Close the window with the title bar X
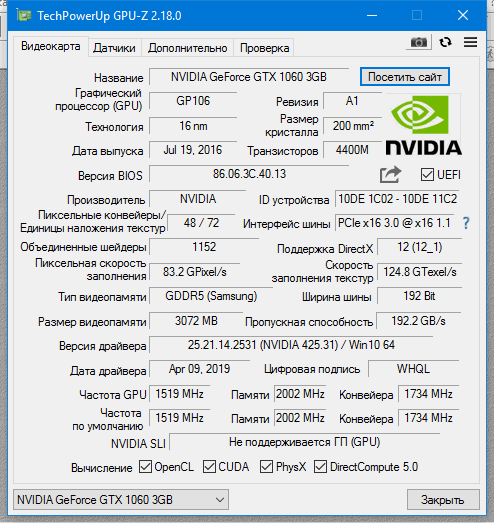The width and height of the screenshot is (494, 523). point(463,15)
